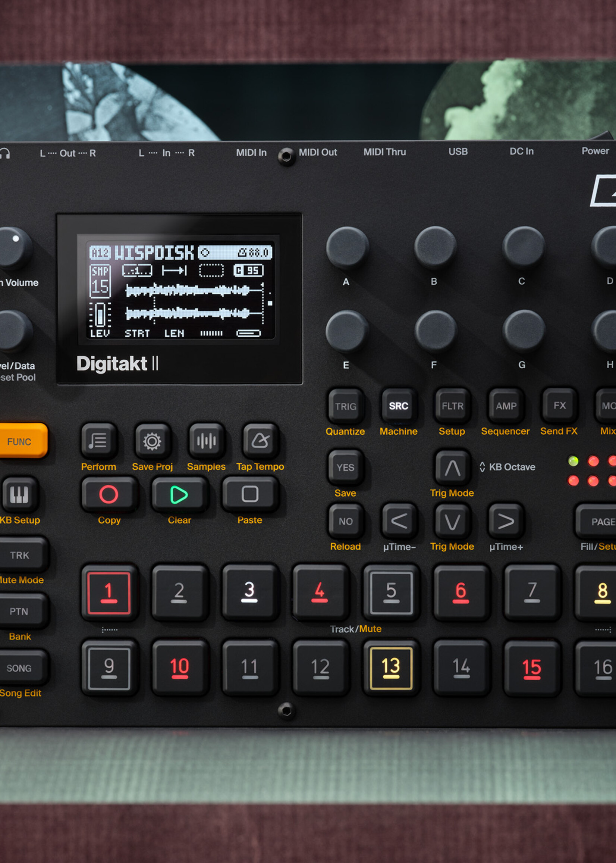
Task: Tap the A12 pattern slot indicator
Action: tap(100, 253)
